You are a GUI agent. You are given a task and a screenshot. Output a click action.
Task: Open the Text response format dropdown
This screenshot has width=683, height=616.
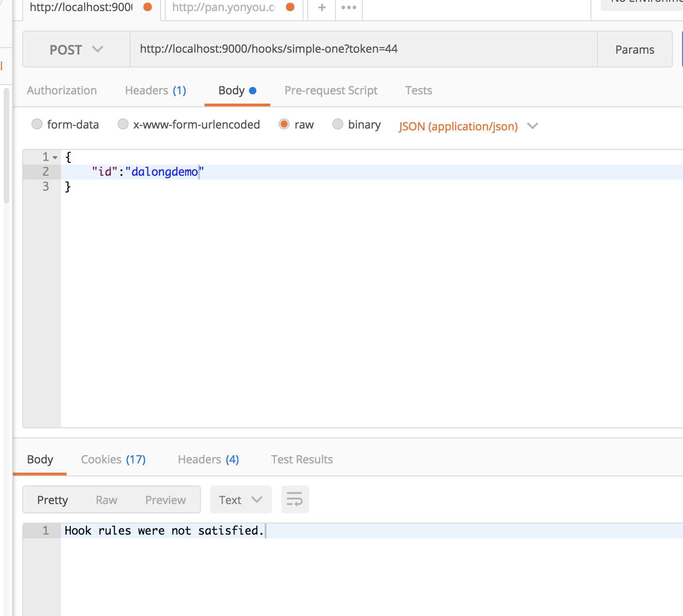241,499
